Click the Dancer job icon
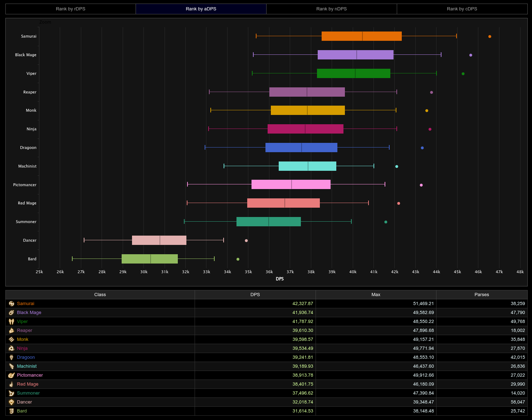 pos(11,402)
